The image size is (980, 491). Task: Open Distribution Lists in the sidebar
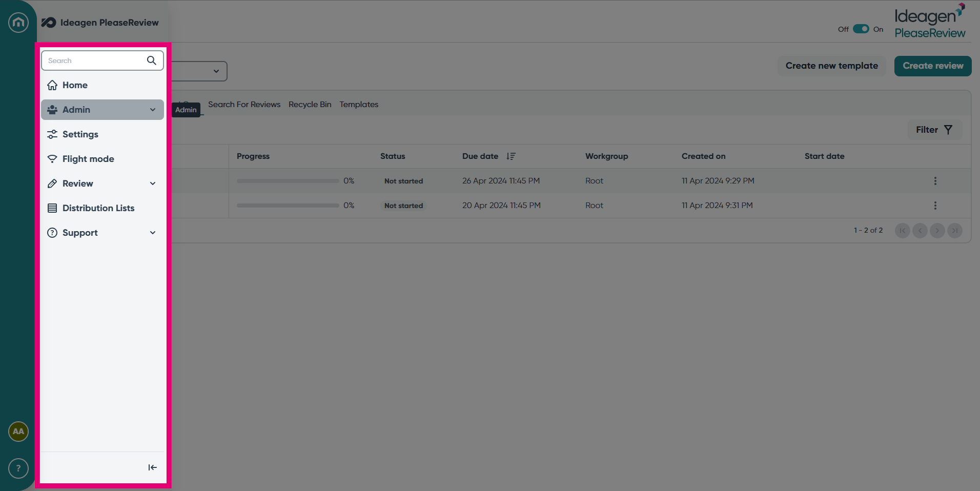pos(103,208)
